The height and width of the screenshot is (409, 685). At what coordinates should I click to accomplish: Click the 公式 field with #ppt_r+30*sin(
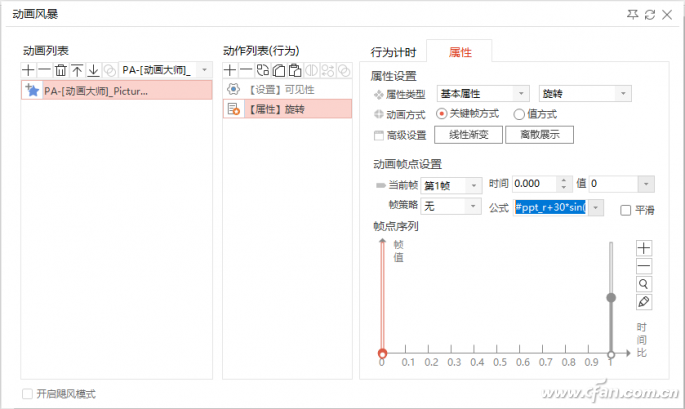pos(550,208)
